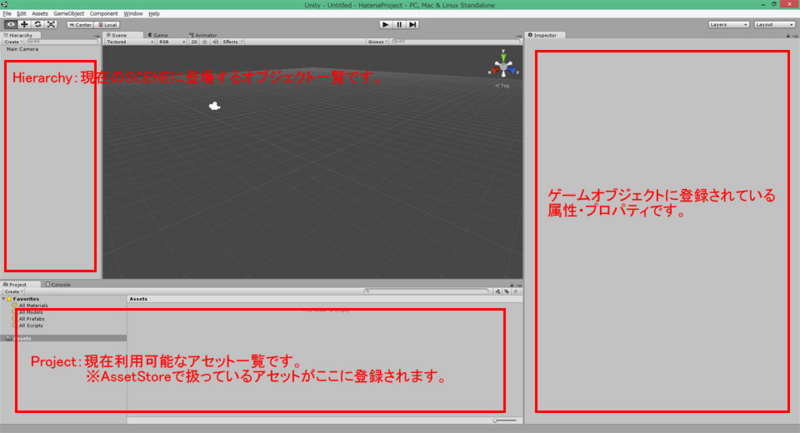Click the Assets breadcrumb label
The height and width of the screenshot is (433, 800).
click(138, 299)
